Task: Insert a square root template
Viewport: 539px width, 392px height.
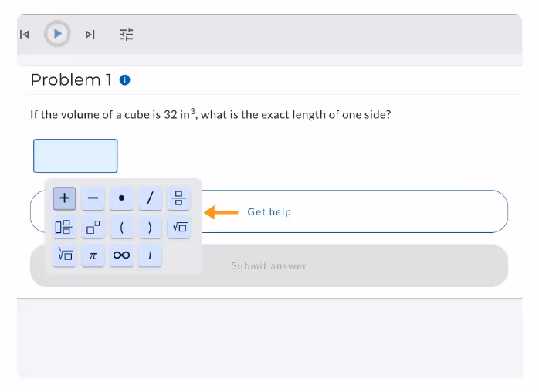Action: coord(178,227)
